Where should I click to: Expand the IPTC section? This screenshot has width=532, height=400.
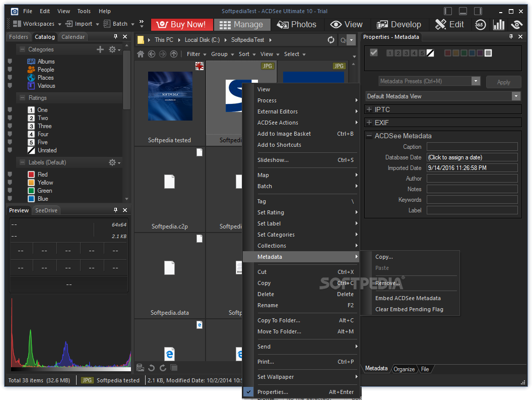pos(369,109)
